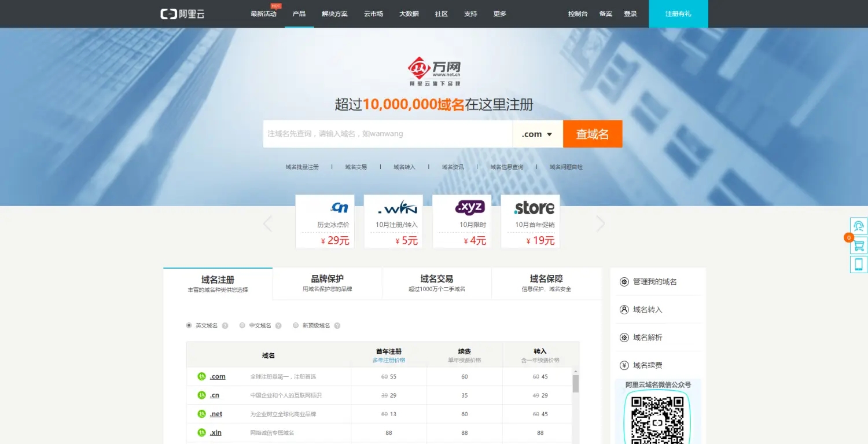
Task: Open 社区 in the top navigation
Action: [442, 14]
